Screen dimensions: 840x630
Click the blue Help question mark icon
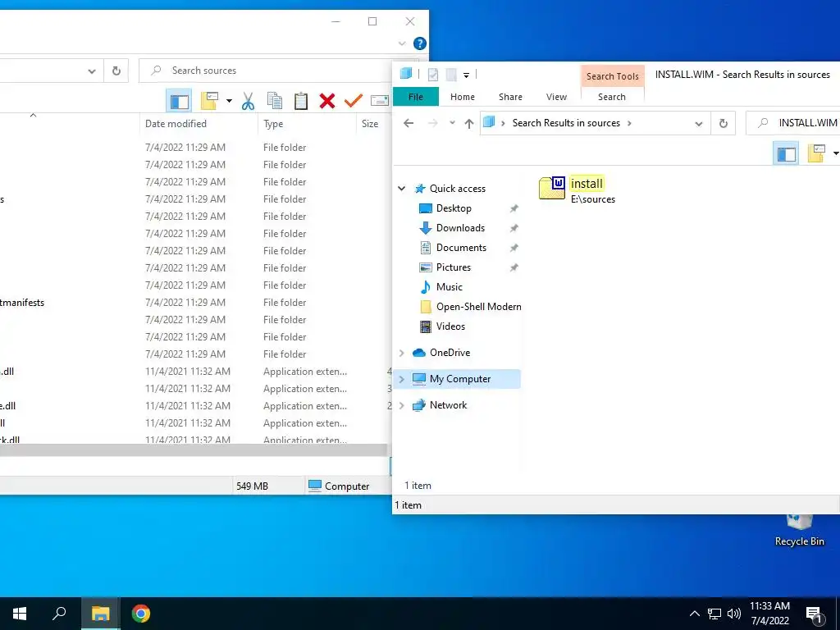(x=420, y=43)
